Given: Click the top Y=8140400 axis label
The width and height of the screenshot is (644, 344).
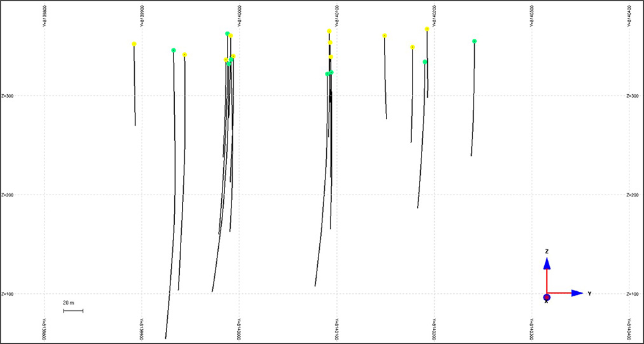Looking at the screenshot, I should click(629, 15).
